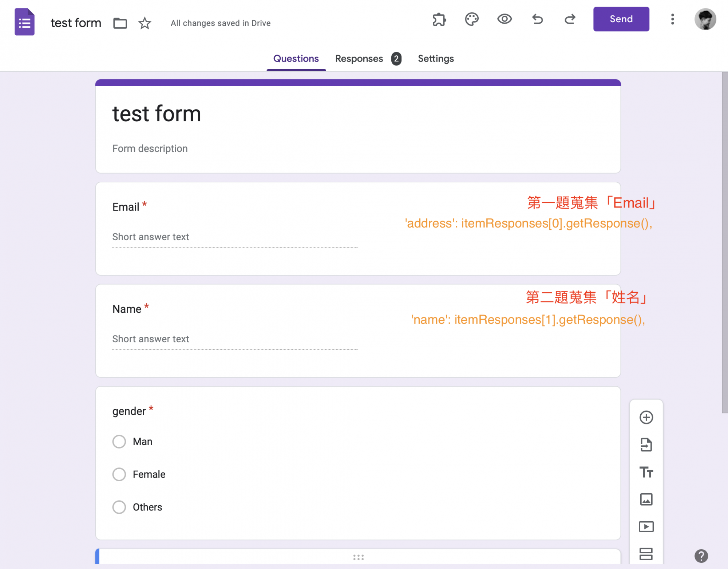Click Email short answer text field

pos(235,237)
